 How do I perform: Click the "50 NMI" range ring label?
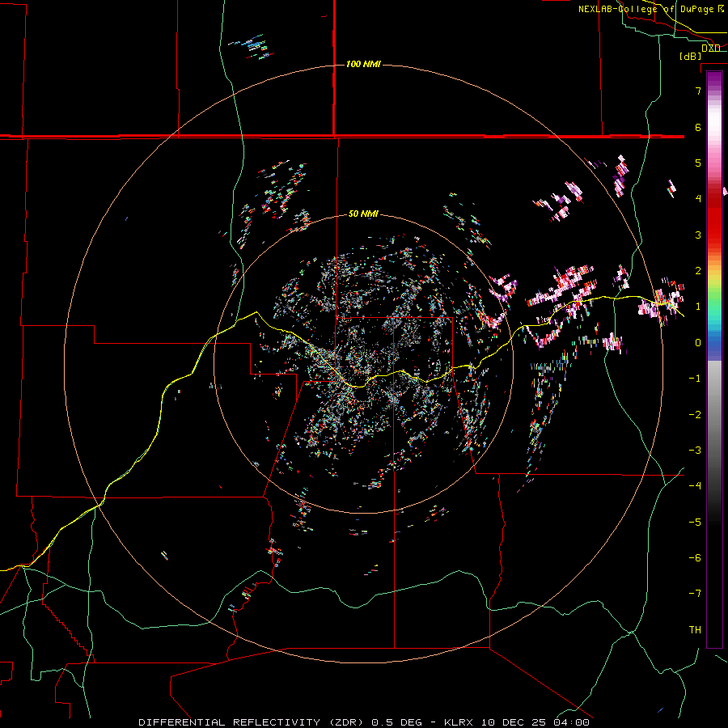pyautogui.click(x=363, y=214)
